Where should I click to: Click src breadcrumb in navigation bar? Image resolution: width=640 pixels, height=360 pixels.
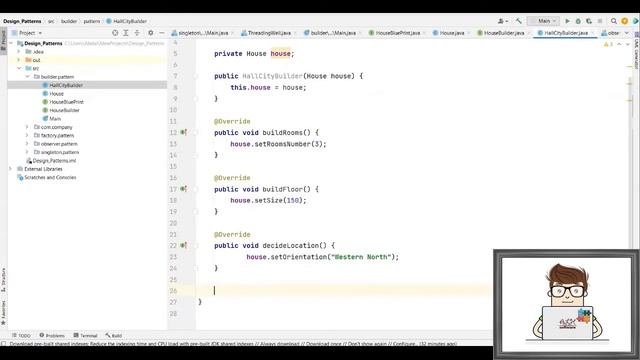point(51,21)
